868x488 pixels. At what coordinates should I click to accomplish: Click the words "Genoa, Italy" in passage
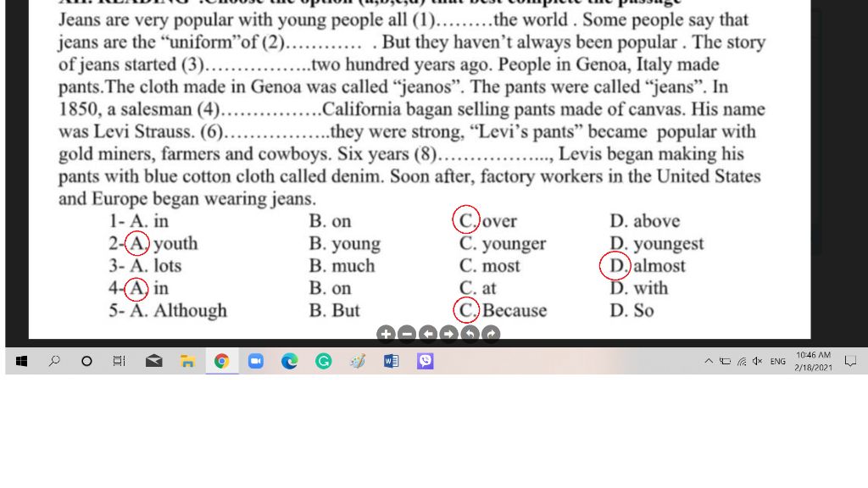625,64
